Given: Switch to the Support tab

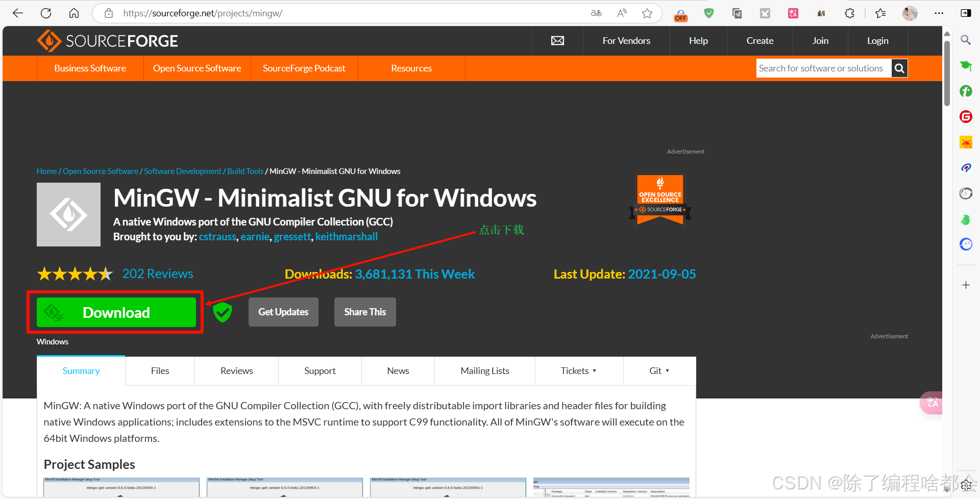Looking at the screenshot, I should [320, 371].
